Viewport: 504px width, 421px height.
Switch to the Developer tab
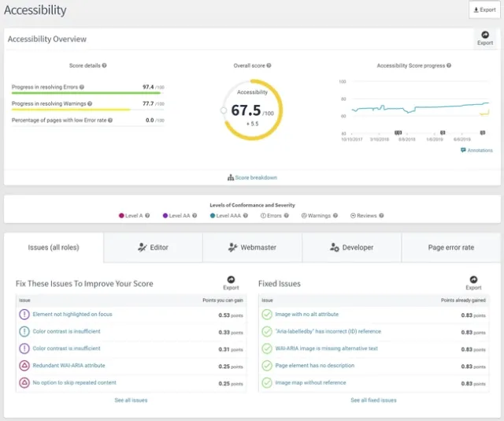coord(352,248)
